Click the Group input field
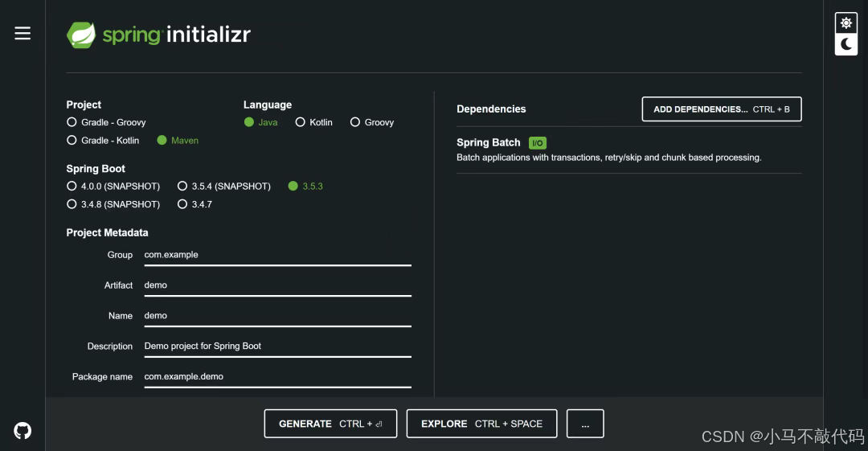The width and height of the screenshot is (868, 451). pyautogui.click(x=277, y=255)
